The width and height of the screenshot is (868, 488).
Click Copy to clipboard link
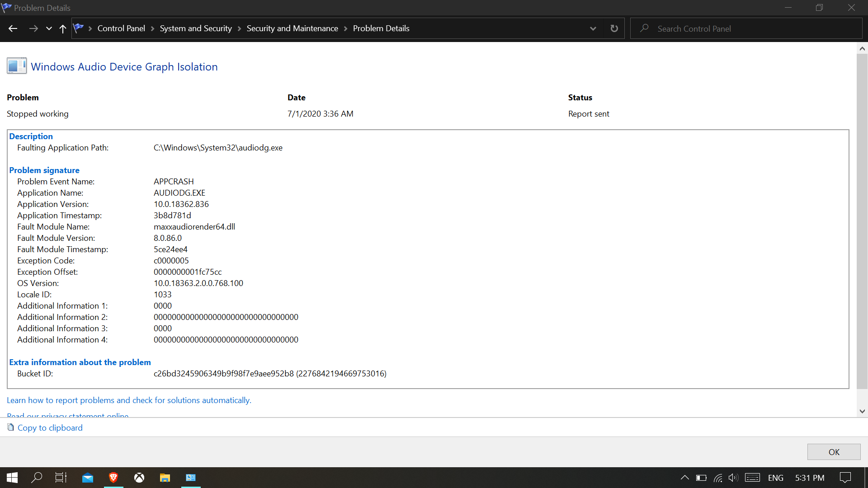pyautogui.click(x=50, y=428)
